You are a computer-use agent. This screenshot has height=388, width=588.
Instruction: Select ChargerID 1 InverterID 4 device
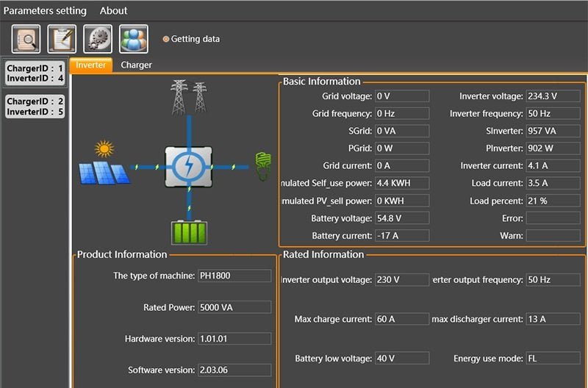[x=35, y=73]
